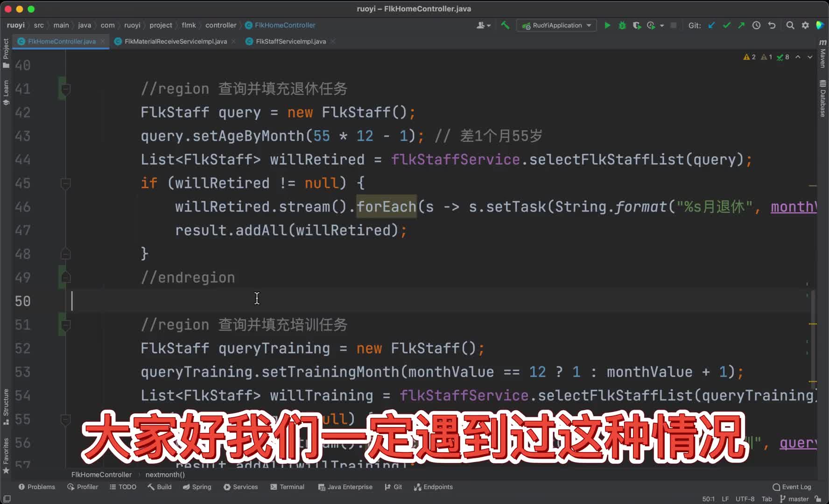Open the Java Enterprise tool window

click(345, 487)
